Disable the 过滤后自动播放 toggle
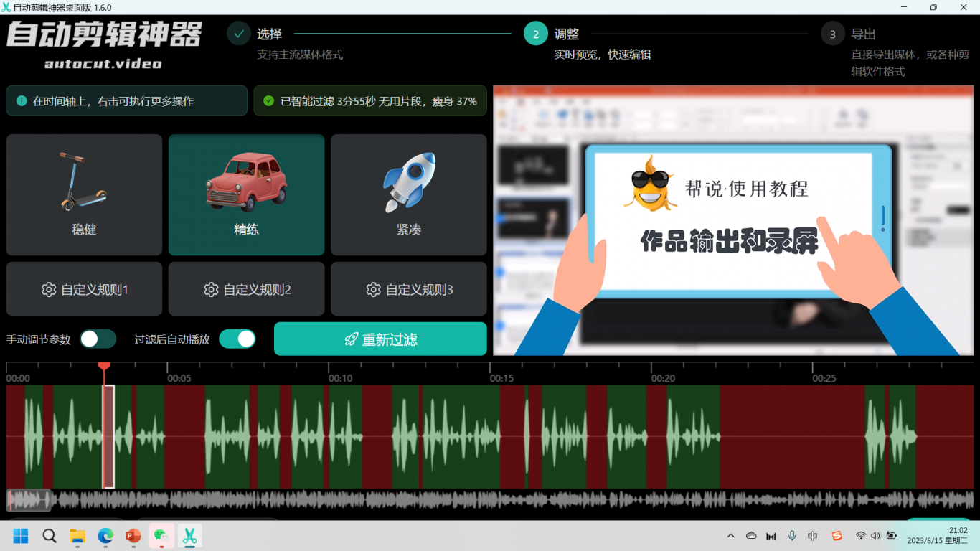980x551 pixels. pyautogui.click(x=237, y=339)
